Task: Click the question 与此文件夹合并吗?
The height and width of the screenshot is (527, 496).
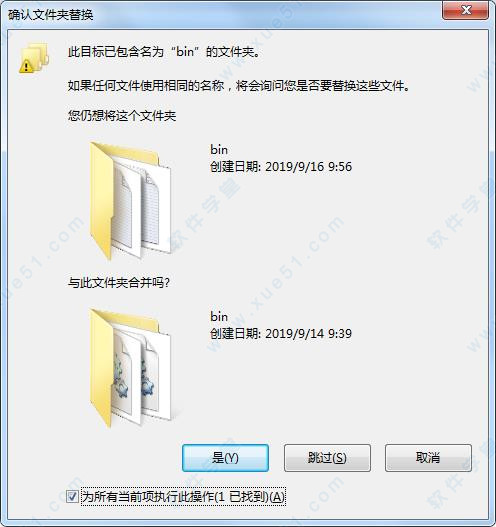Action: tap(119, 283)
